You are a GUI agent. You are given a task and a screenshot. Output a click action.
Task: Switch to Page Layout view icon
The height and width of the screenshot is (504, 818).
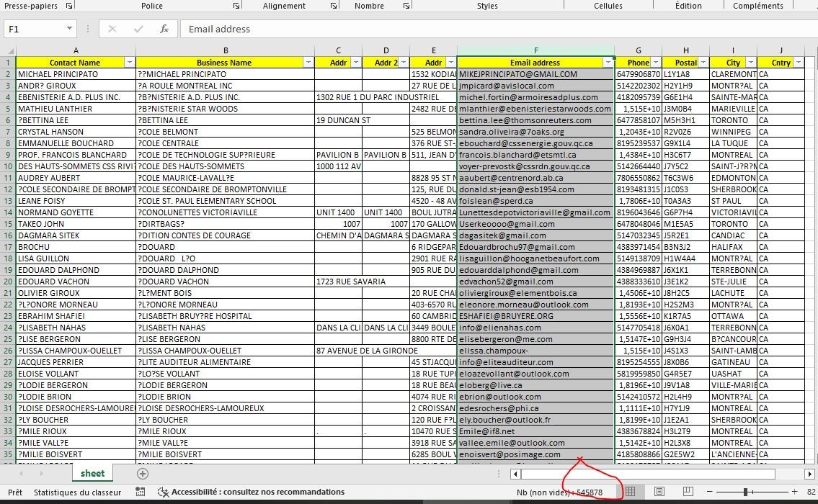tap(659, 492)
